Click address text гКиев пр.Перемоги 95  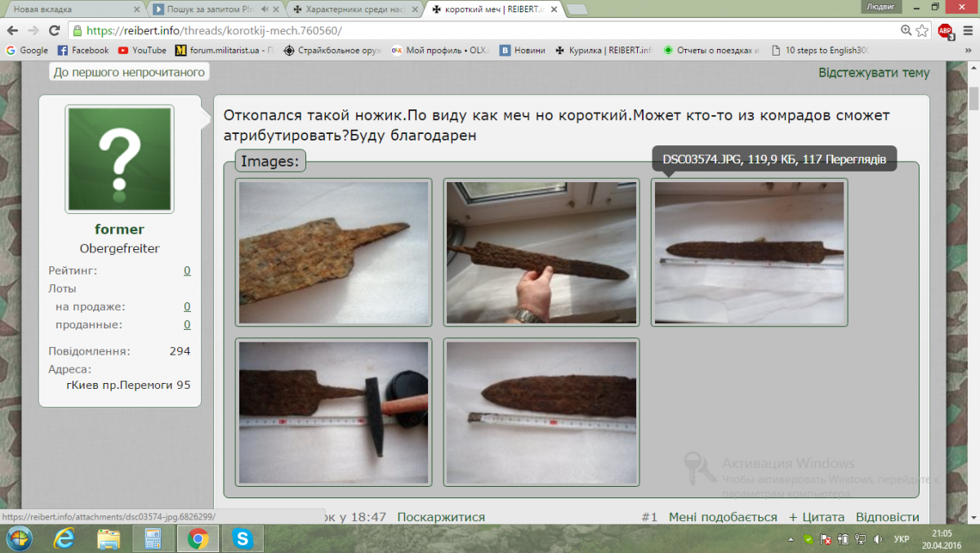pos(128,384)
